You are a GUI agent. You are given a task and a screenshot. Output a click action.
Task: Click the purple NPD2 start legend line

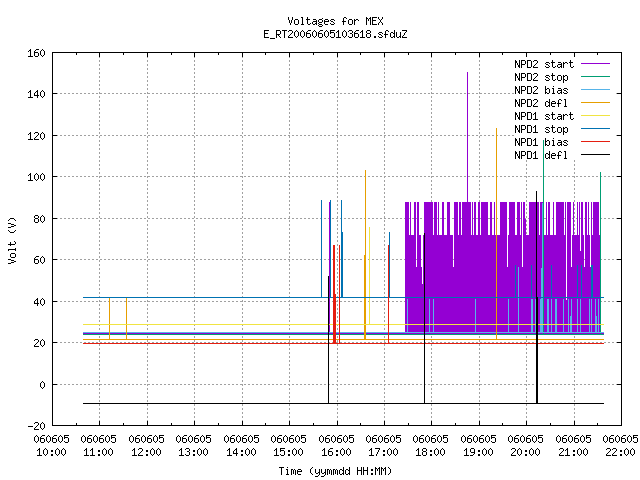(x=596, y=64)
